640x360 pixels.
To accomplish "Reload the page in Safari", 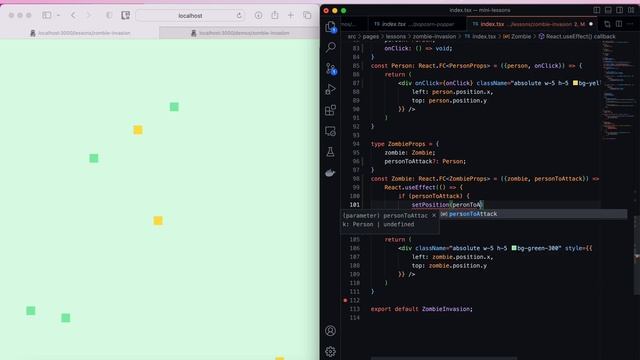I will (239, 16).
